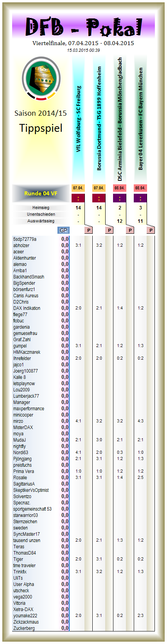Click the 'P' header of Wolfsburg column
This screenshot has width=167, height=644.
click(89, 230)
